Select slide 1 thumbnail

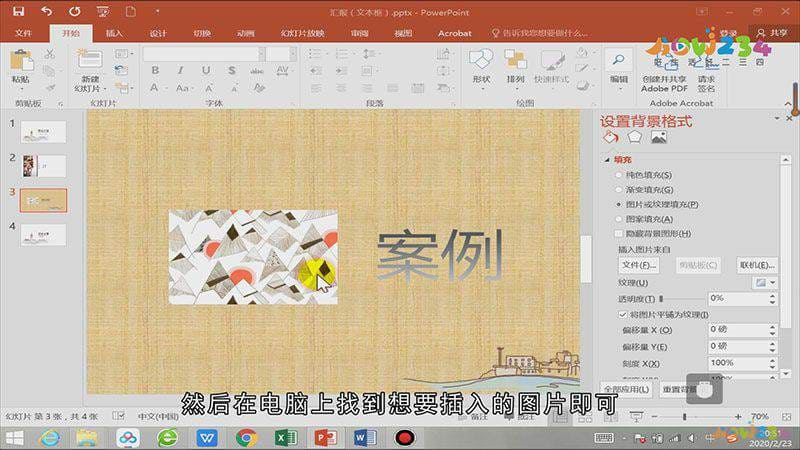pos(43,132)
